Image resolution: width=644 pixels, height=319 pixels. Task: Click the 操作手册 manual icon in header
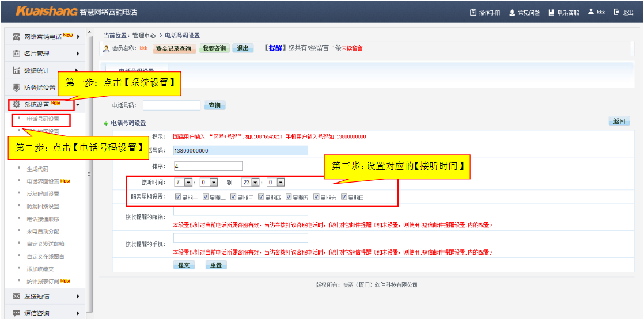click(473, 12)
